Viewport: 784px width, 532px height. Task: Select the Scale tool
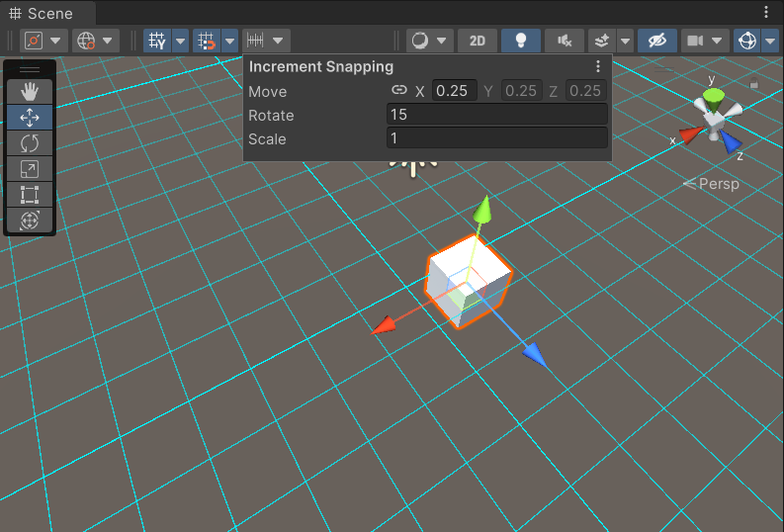click(x=30, y=169)
